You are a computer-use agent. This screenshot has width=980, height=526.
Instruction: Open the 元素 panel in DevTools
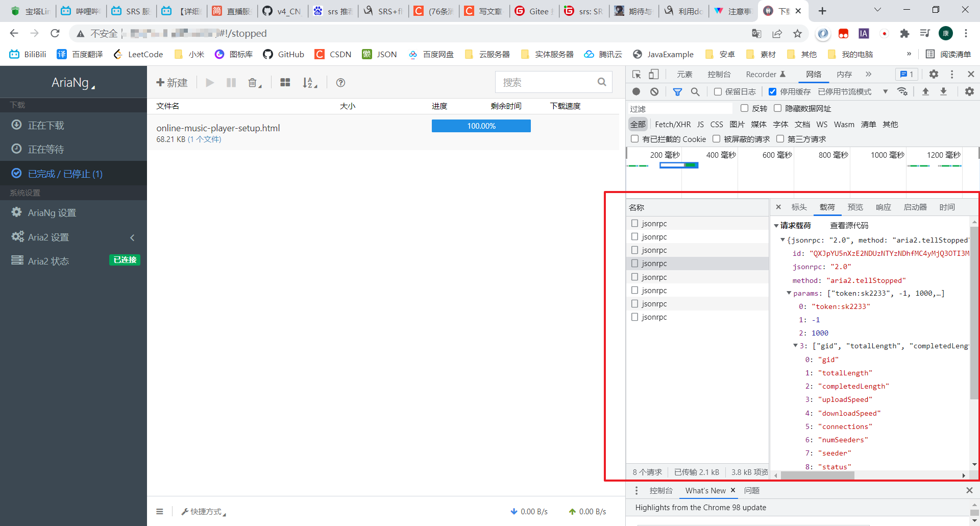point(684,74)
